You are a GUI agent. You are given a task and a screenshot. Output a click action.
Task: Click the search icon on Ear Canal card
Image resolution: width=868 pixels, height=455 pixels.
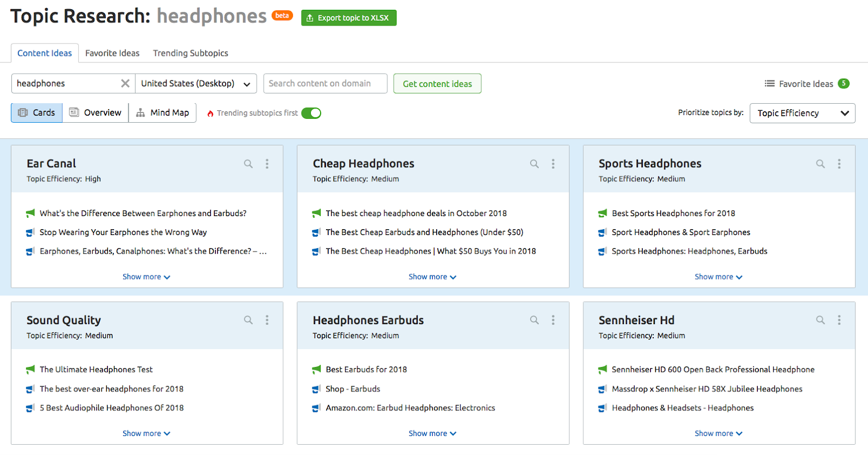(x=248, y=164)
